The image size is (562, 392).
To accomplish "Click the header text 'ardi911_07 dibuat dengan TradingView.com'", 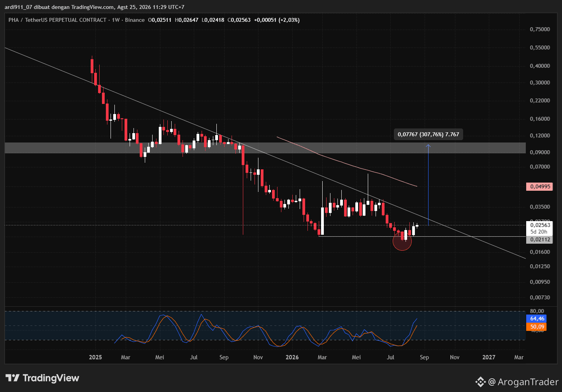I will 59,7.
